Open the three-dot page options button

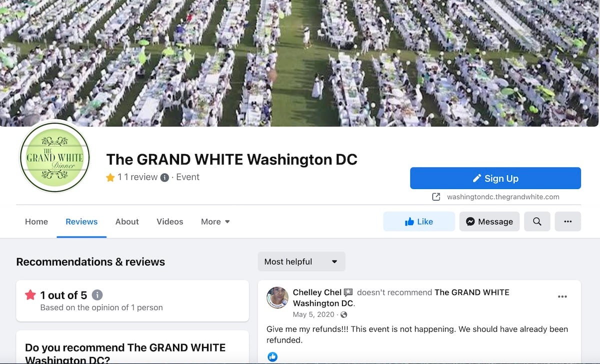click(x=567, y=221)
